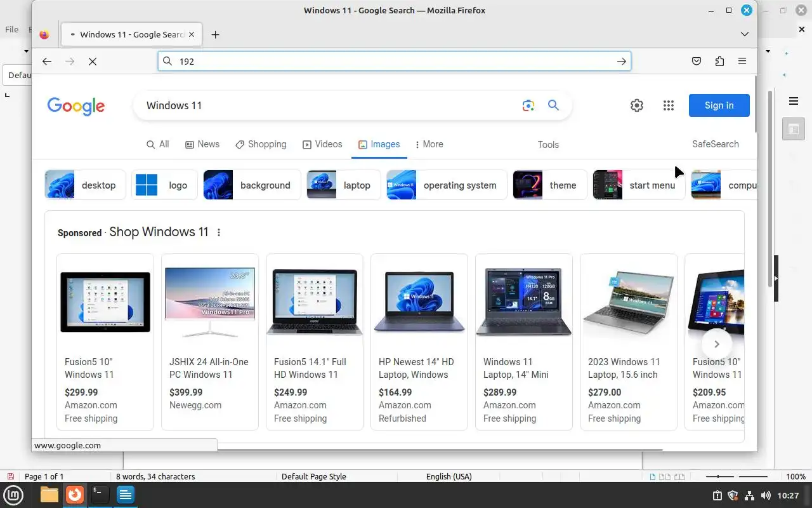Go back to the previous page in Firefox
The width and height of the screenshot is (812, 508).
pyautogui.click(x=46, y=61)
